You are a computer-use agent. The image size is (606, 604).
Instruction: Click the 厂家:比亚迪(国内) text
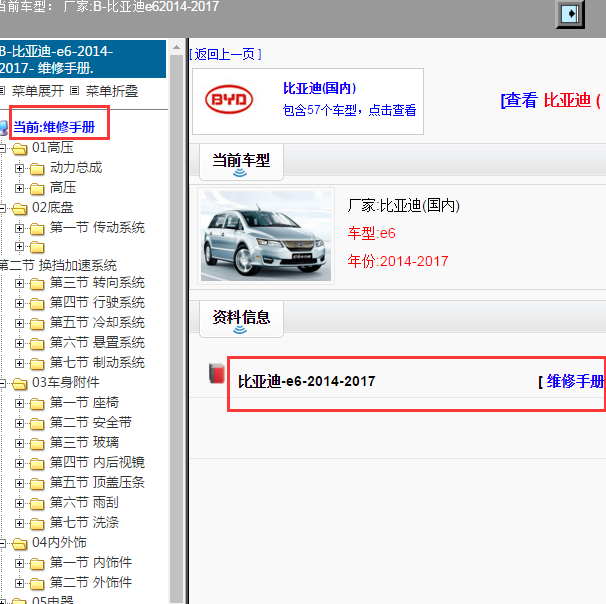[403, 206]
